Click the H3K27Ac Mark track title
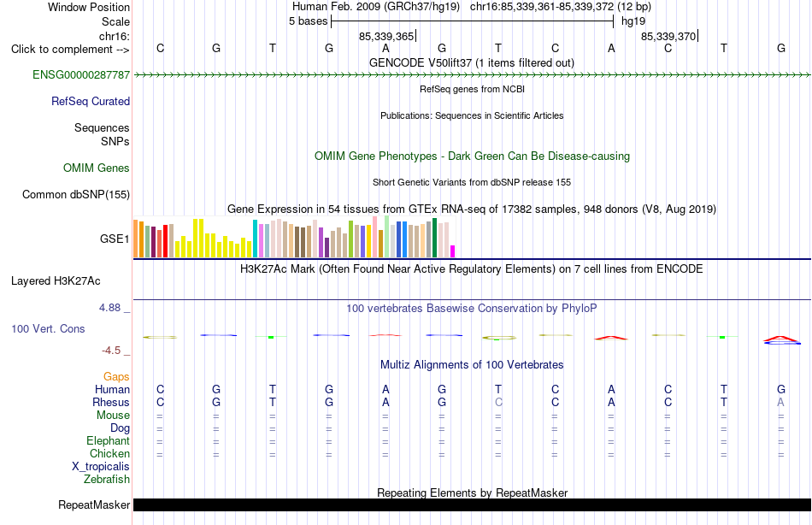812x525 pixels. [x=472, y=269]
